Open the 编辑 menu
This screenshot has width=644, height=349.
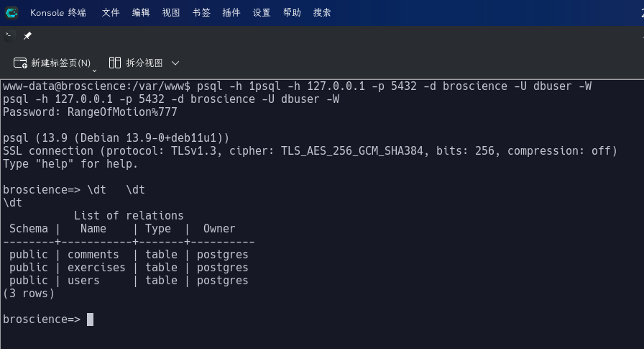pos(141,13)
